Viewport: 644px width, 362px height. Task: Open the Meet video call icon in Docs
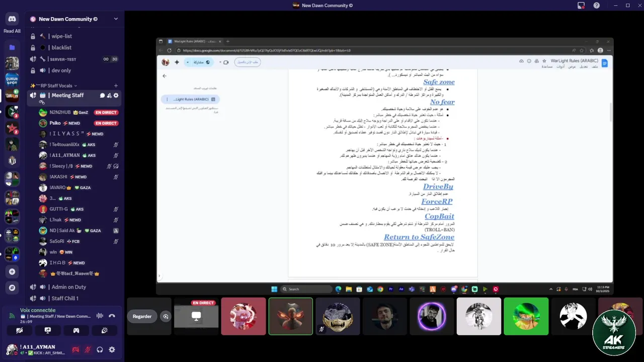(225, 62)
